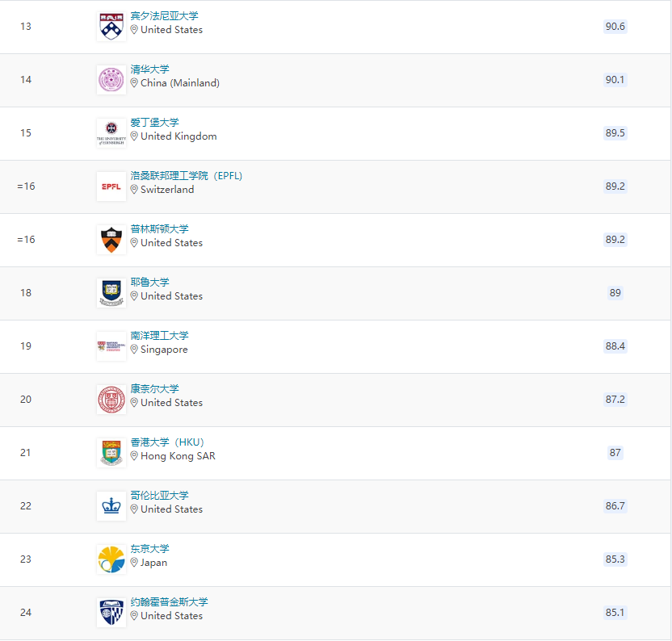
Task: Open the 爱丁堡大学 university link
Action: 155,123
